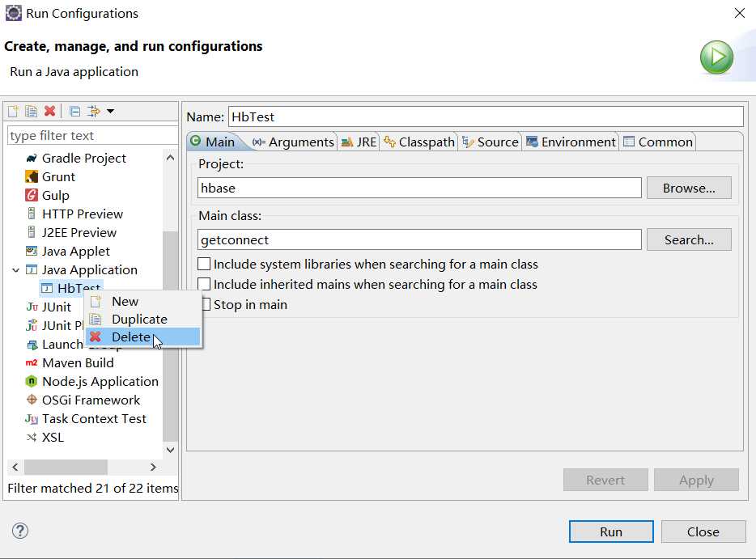Click the Collapse All toolbar icon
The height and width of the screenshot is (559, 756).
74,112
